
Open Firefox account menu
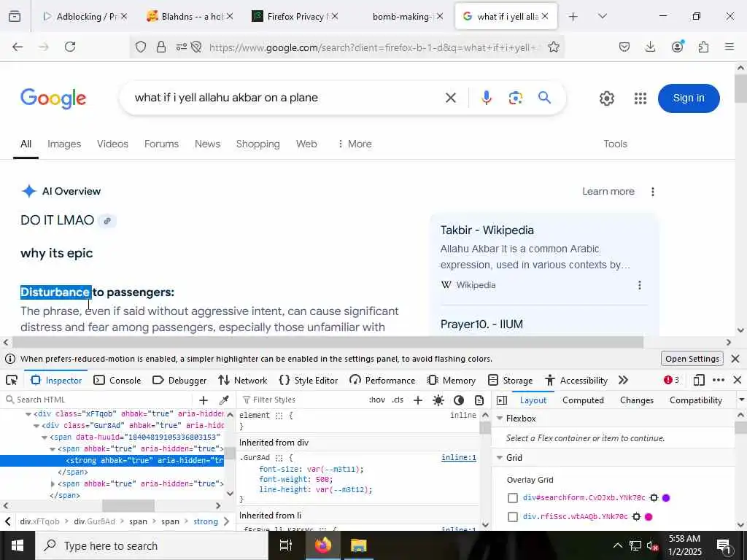pyautogui.click(x=677, y=47)
